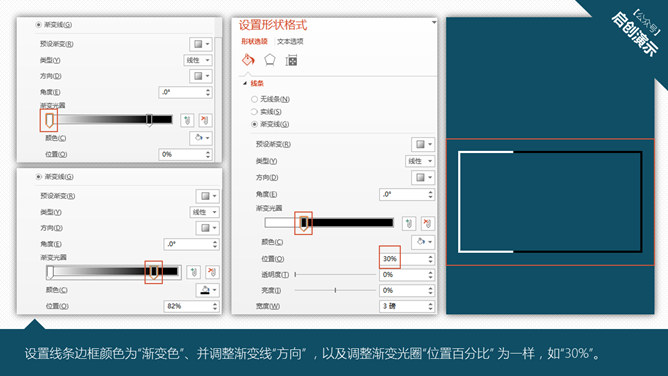The image size is (668, 376).
Task: Open 类型(Y) 线性 dropdown in the right panel
Action: tap(420, 161)
